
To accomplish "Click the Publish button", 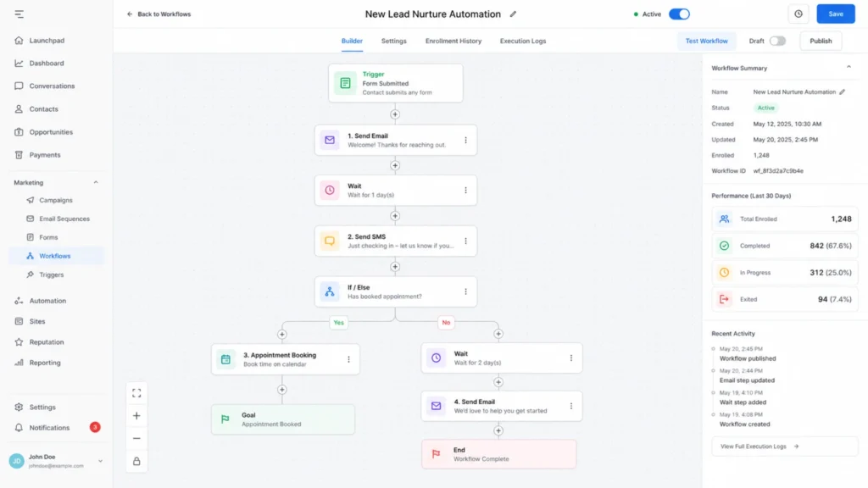I will point(821,41).
